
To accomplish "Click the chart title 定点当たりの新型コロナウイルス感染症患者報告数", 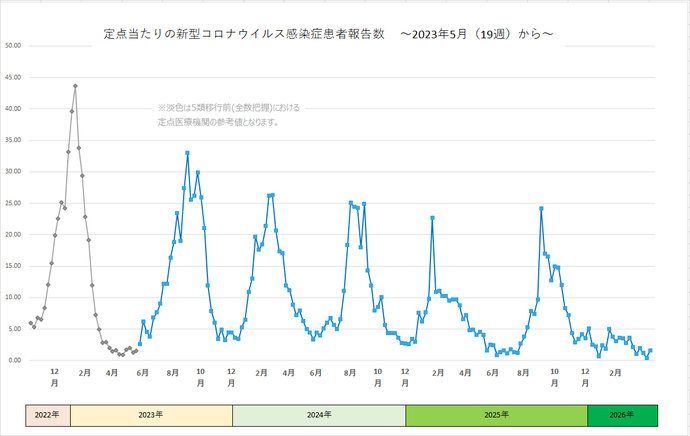I will [244, 34].
